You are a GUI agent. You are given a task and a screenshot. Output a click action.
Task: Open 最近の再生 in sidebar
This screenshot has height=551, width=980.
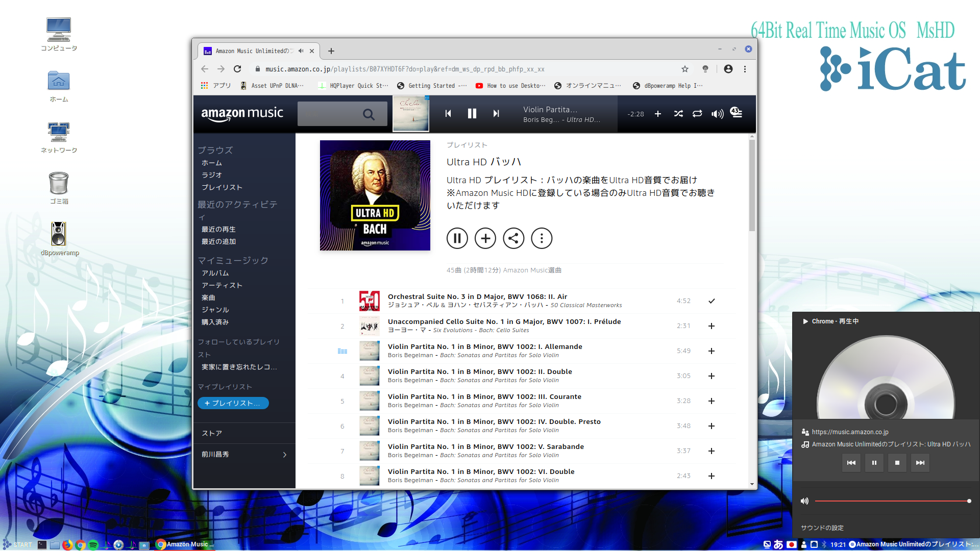[x=218, y=229]
